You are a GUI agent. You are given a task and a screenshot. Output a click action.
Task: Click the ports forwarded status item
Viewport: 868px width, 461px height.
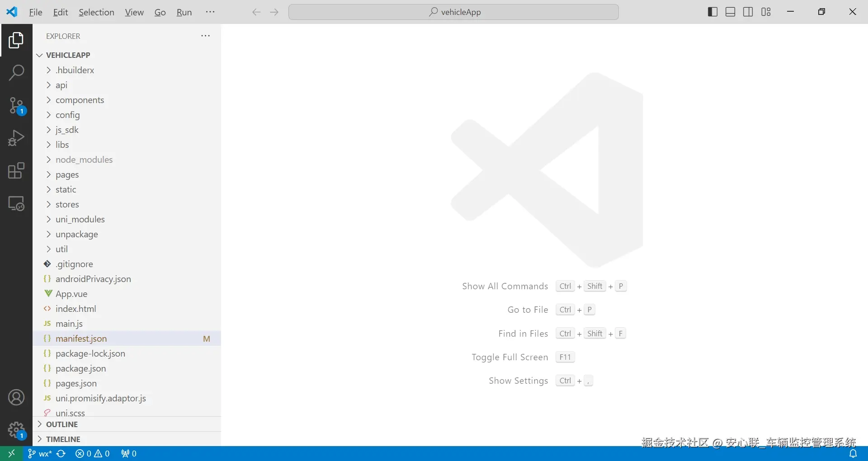coord(129,453)
